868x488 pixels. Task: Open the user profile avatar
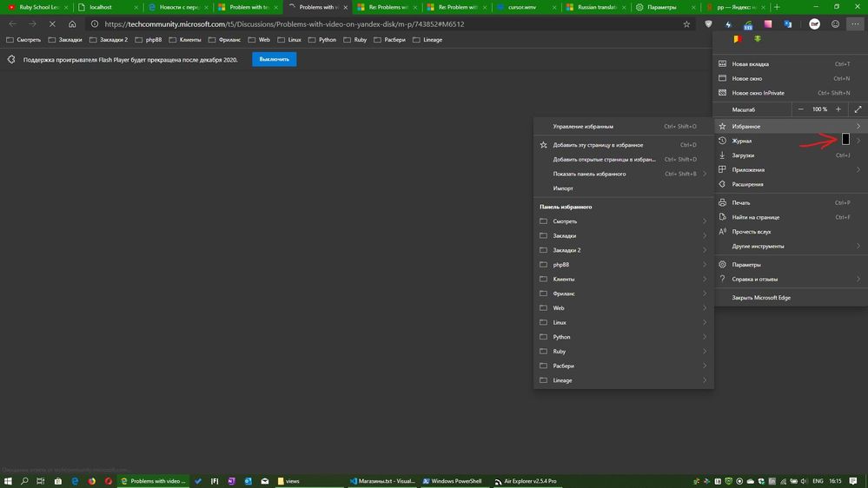click(814, 24)
